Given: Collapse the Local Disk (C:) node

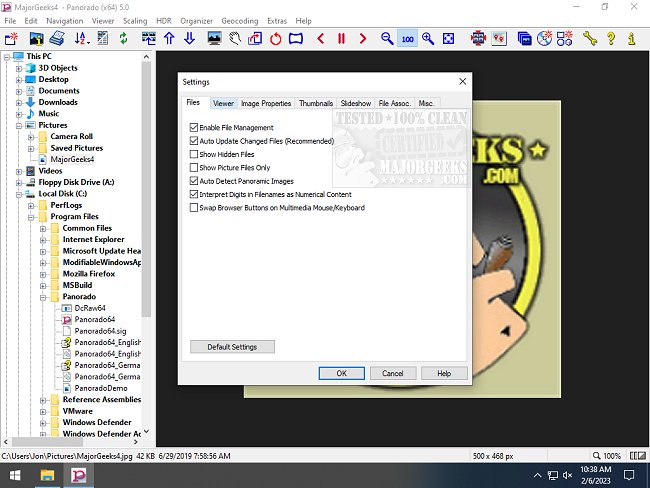Looking at the screenshot, I should tap(19, 194).
